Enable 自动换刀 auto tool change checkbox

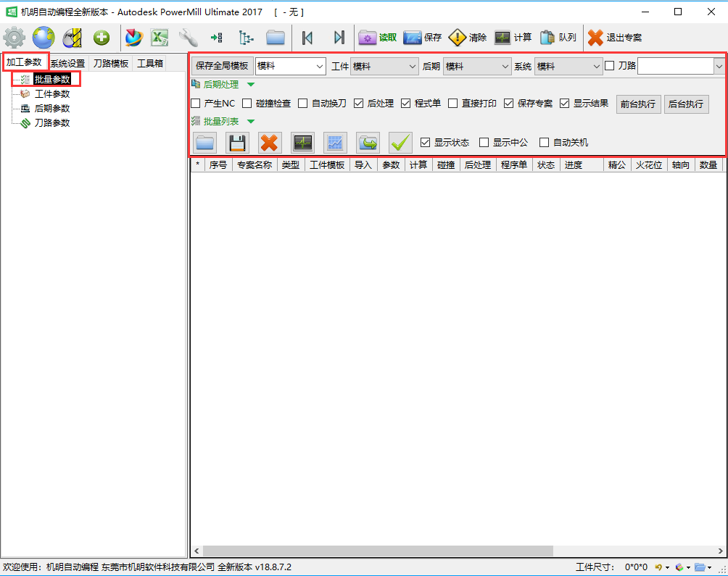pyautogui.click(x=302, y=104)
